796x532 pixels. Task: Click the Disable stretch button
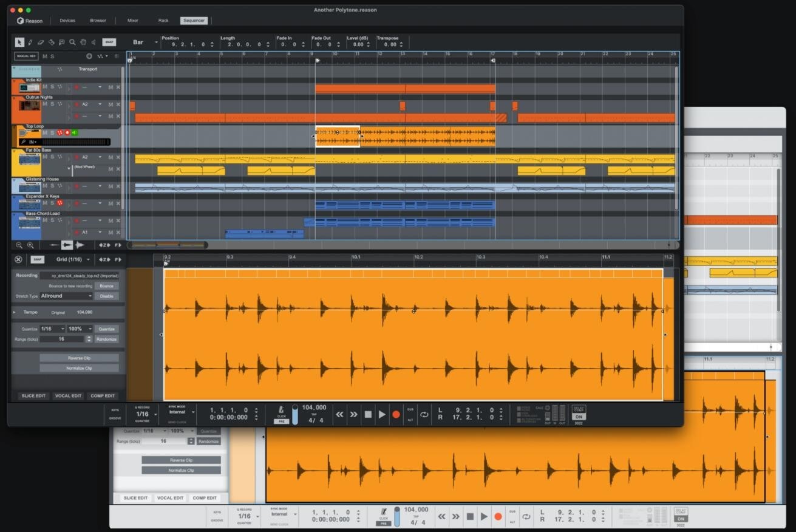(106, 296)
